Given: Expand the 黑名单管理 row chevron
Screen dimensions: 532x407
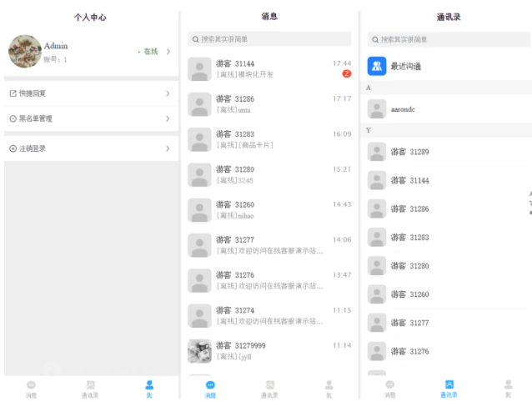Looking at the screenshot, I should (x=168, y=118).
